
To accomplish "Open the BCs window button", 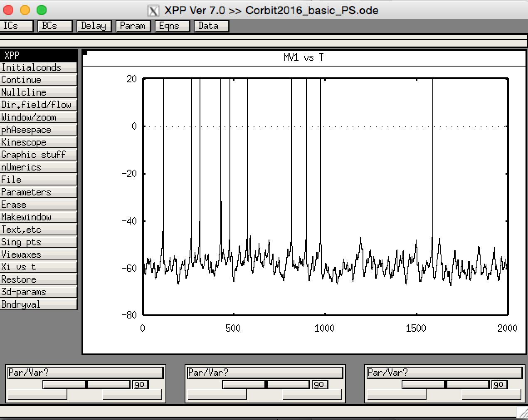I will click(x=55, y=26).
